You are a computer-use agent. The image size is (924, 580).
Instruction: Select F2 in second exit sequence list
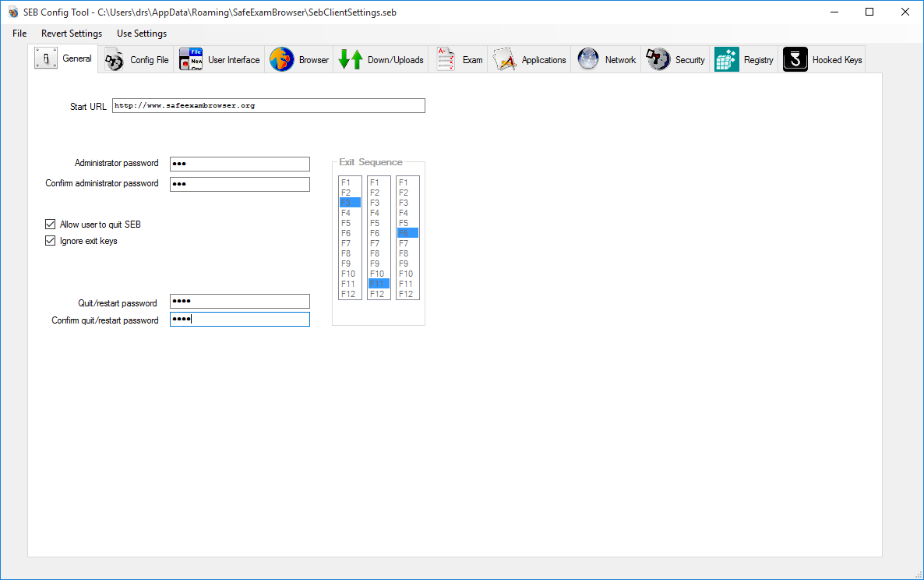379,192
